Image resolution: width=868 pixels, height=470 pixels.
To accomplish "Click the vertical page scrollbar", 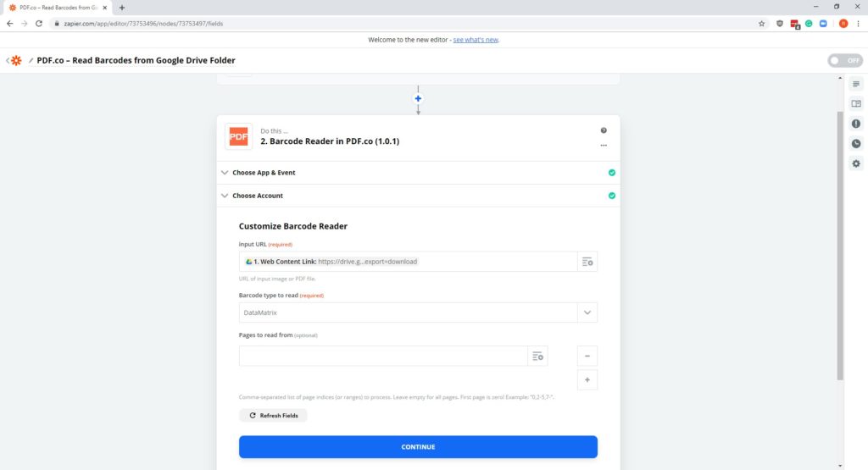I will tap(840, 246).
